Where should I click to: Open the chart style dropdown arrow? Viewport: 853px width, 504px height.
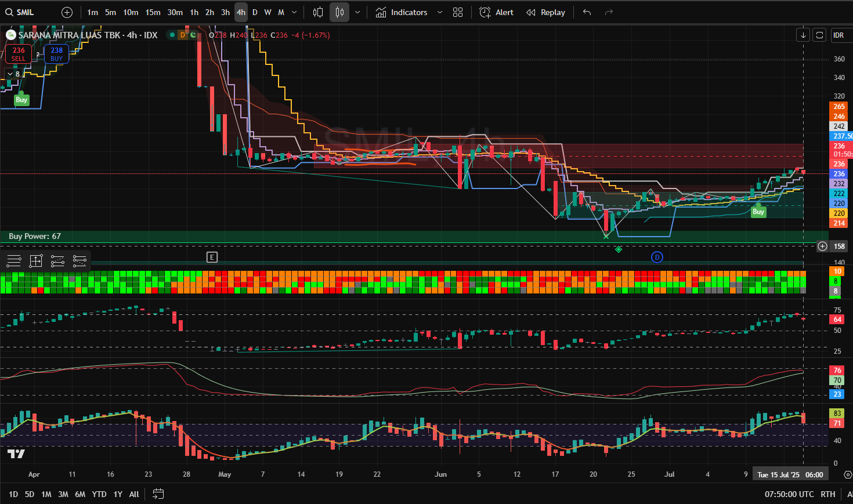[x=357, y=12]
